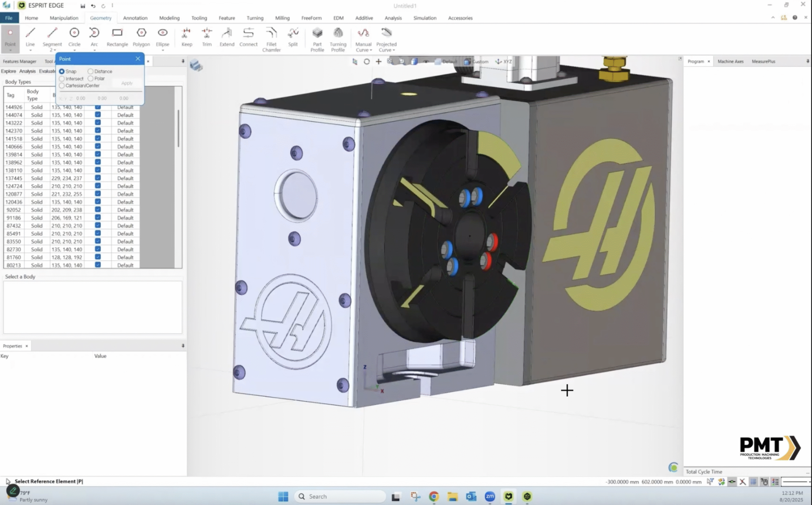Open the Part Profile tool
The height and width of the screenshot is (505, 812).
tap(317, 40)
